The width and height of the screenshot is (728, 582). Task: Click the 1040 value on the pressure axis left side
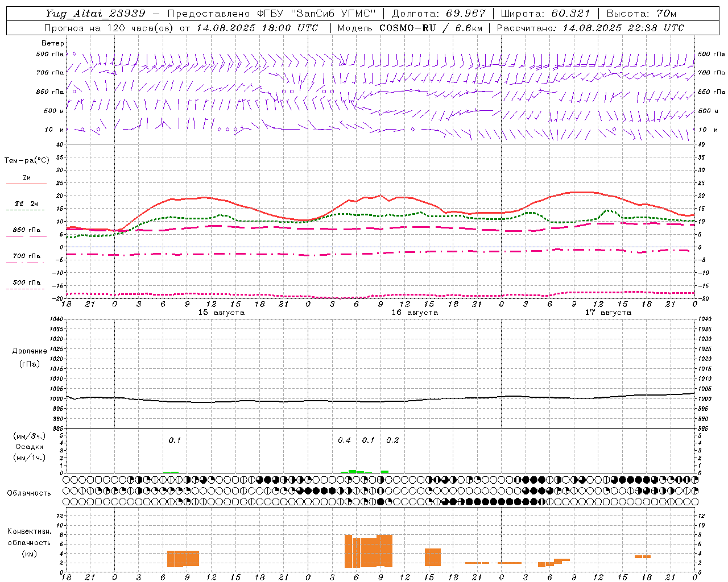pyautogui.click(x=55, y=319)
